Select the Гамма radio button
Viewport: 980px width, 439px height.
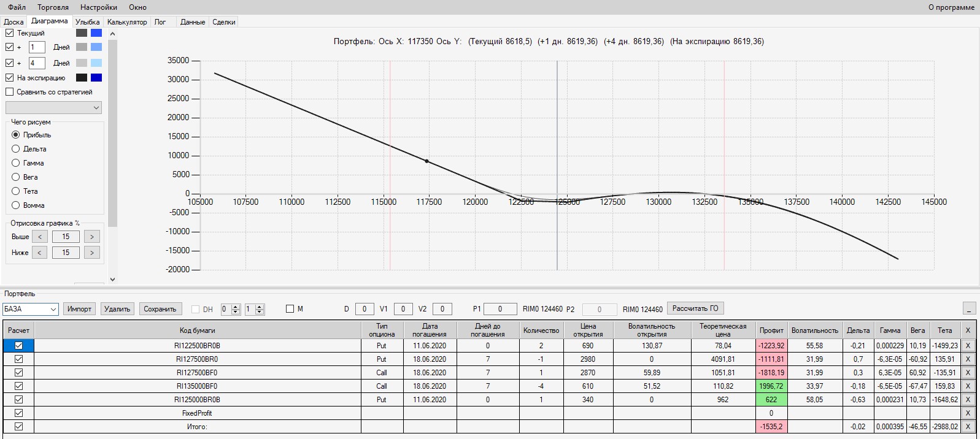16,163
